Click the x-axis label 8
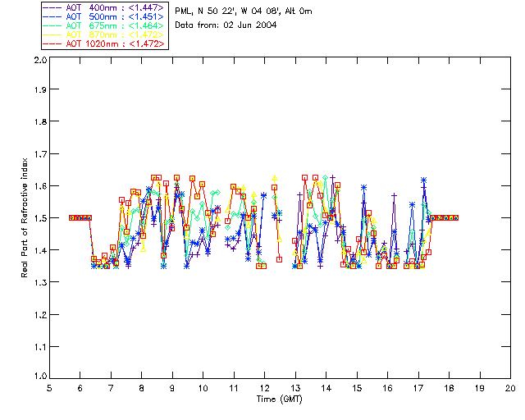The height and width of the screenshot is (420, 525). pos(142,388)
